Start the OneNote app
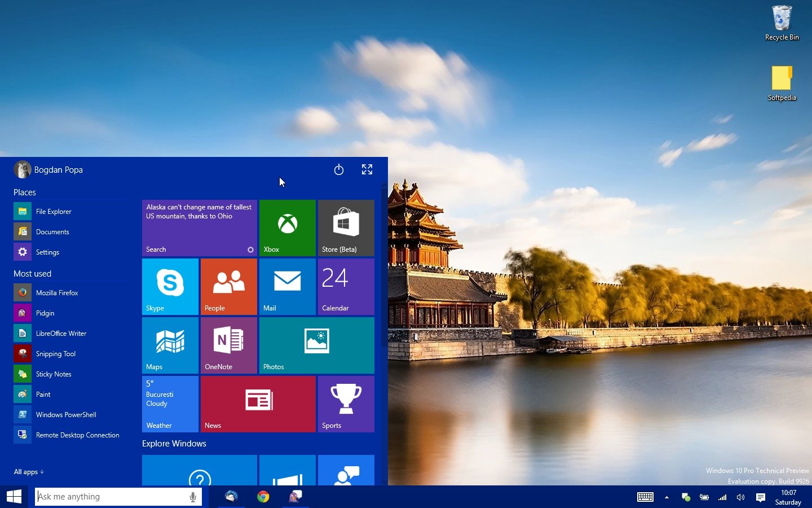The image size is (812, 508). click(x=228, y=345)
